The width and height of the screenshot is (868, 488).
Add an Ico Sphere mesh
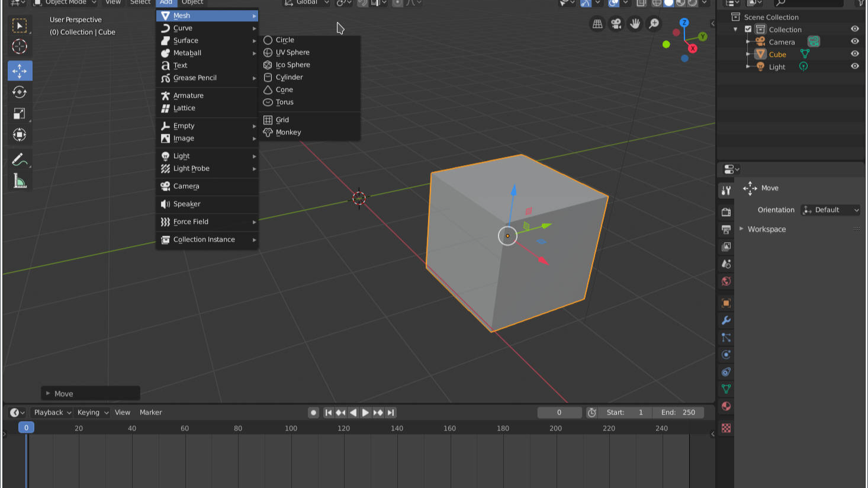click(310, 65)
